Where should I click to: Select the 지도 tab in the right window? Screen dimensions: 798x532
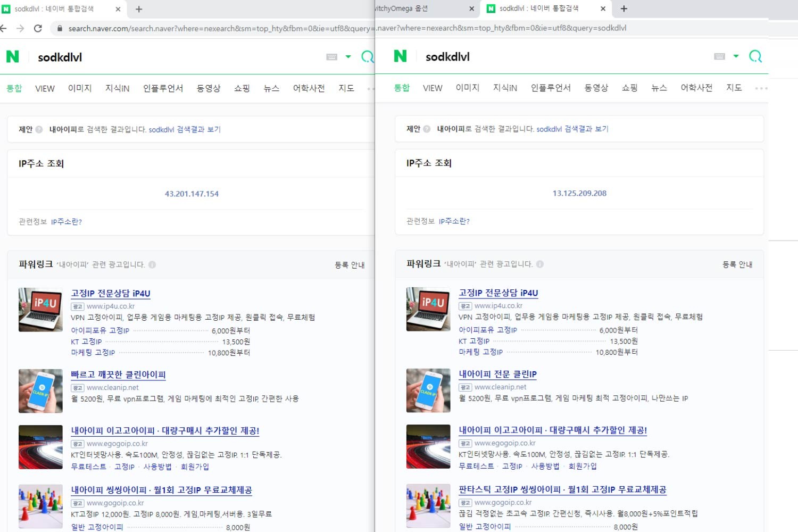[x=734, y=88]
